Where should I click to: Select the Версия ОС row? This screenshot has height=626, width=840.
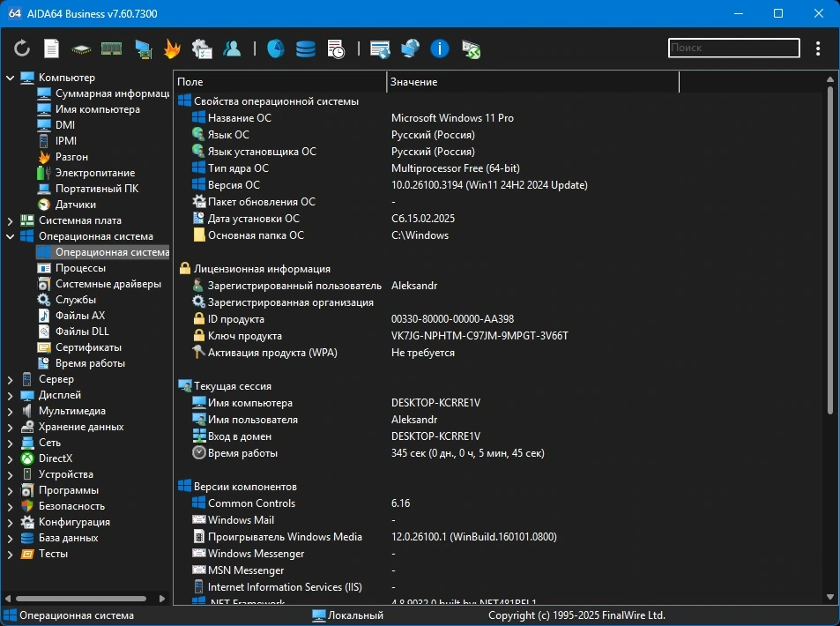tap(498, 185)
